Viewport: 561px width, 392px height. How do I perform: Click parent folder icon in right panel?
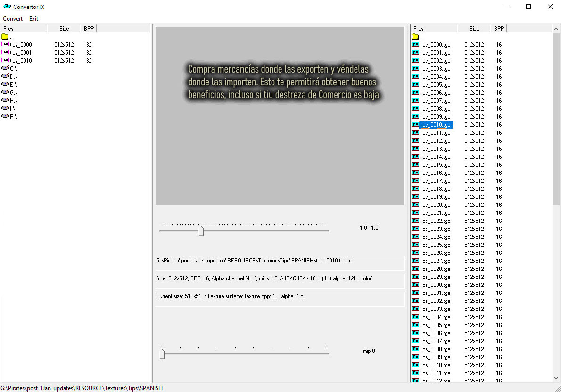click(x=415, y=36)
